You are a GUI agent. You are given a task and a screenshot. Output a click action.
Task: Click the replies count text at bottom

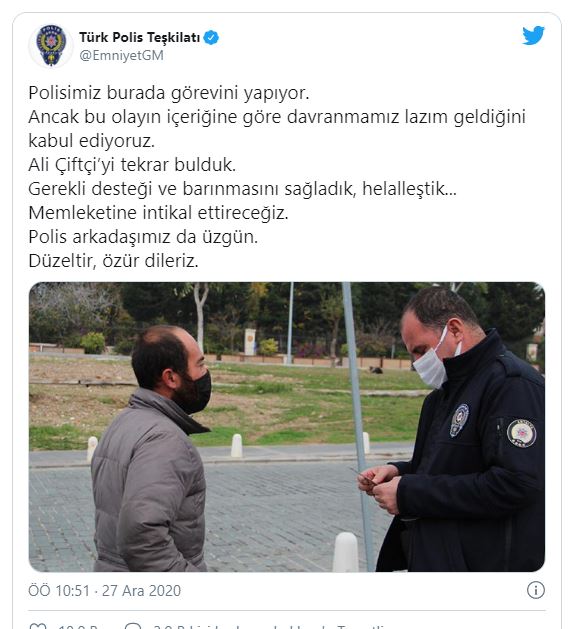(270, 626)
